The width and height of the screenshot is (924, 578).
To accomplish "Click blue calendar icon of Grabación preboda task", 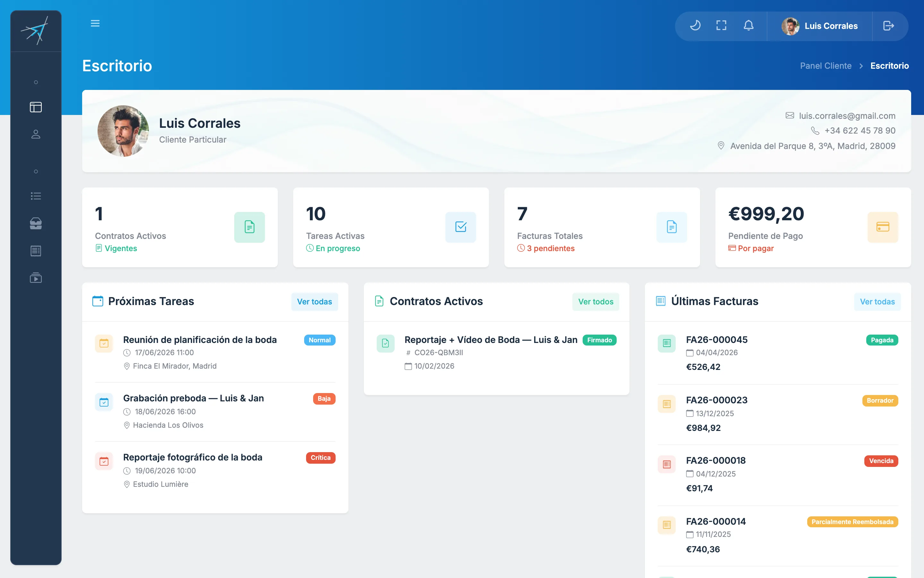I will click(104, 402).
